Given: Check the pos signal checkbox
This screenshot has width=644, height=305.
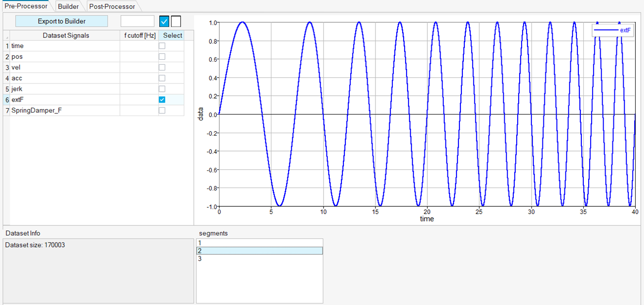Looking at the screenshot, I should [162, 56].
